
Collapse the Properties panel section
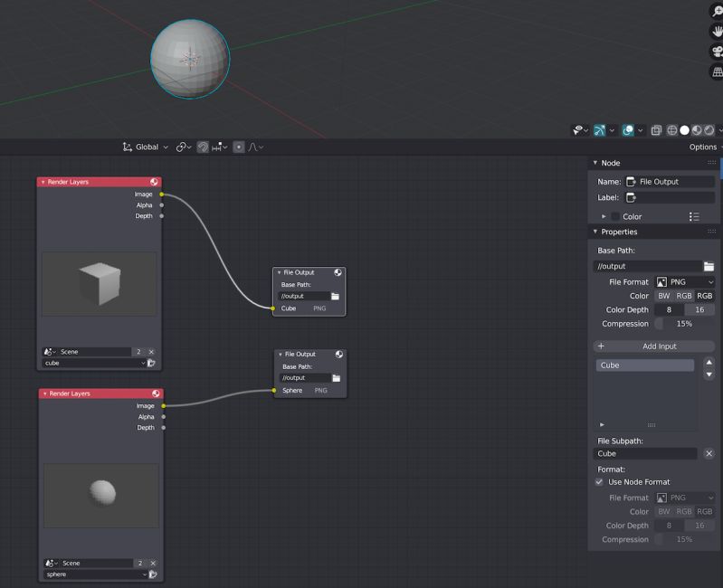coord(595,232)
